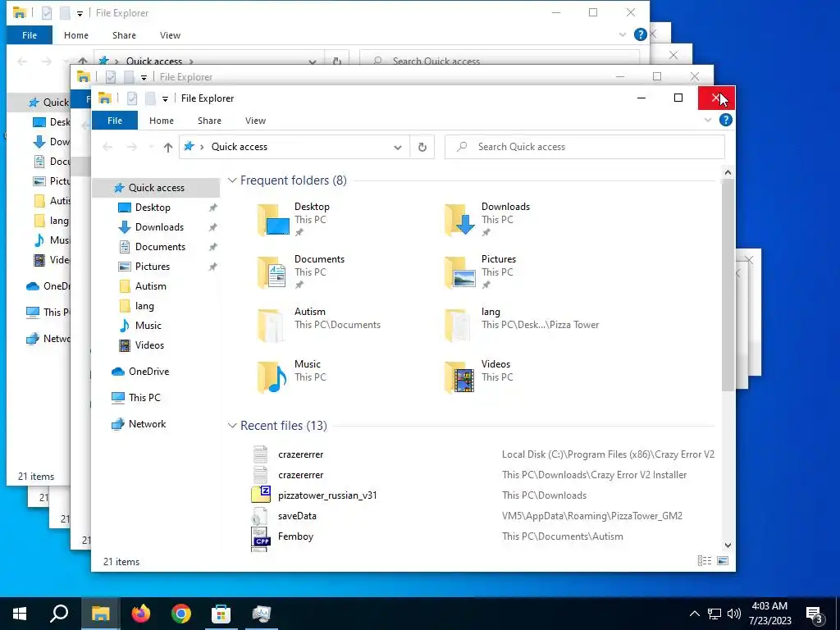Click the taskbar clock showing 4:03 AM
The width and height of the screenshot is (840, 630).
(x=769, y=614)
